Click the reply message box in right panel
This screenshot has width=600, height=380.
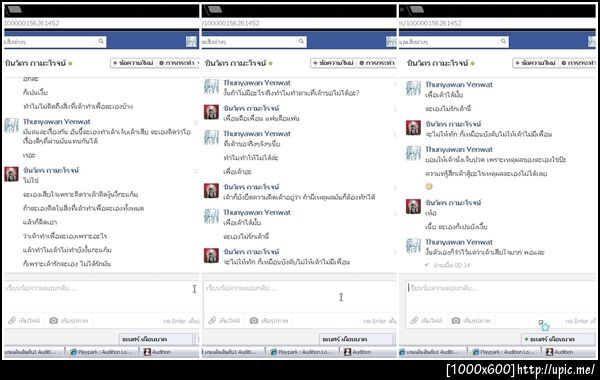[501, 297]
